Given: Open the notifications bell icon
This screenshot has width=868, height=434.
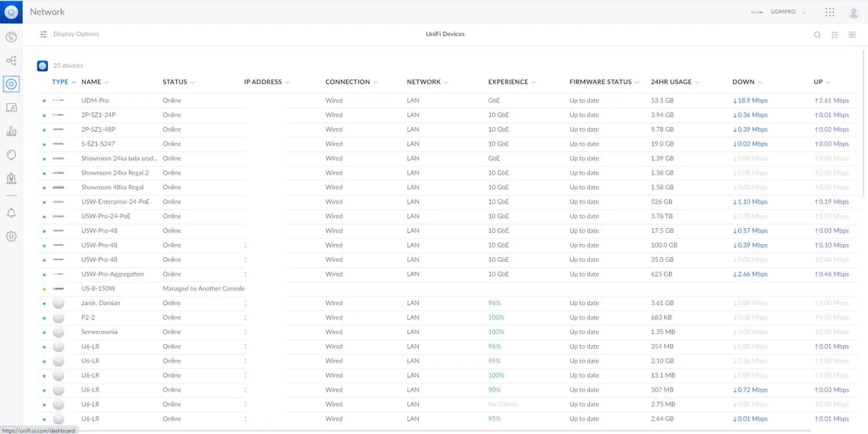Looking at the screenshot, I should click(x=11, y=213).
